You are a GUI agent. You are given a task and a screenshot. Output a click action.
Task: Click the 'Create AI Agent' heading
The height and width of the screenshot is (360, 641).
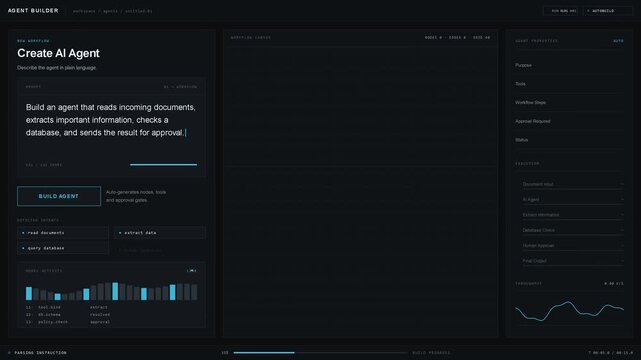58,53
